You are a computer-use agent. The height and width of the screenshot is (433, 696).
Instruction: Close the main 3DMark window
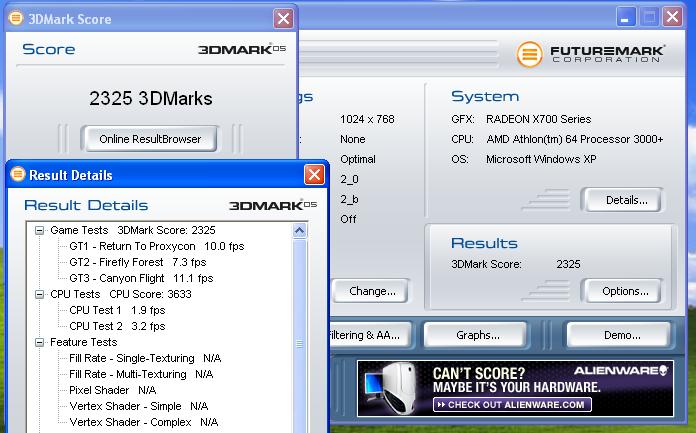(672, 17)
